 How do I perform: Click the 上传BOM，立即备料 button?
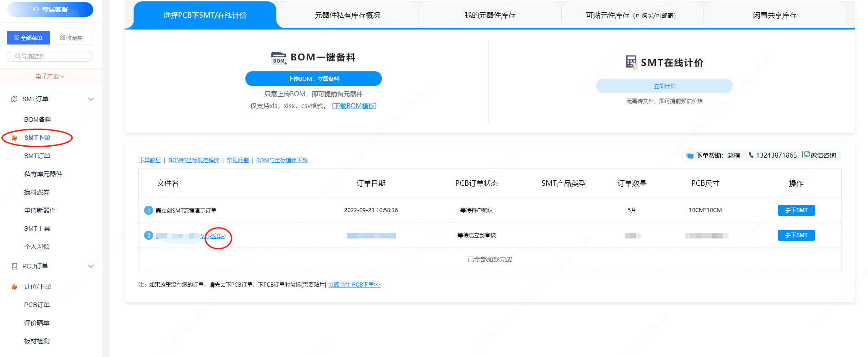(x=313, y=79)
